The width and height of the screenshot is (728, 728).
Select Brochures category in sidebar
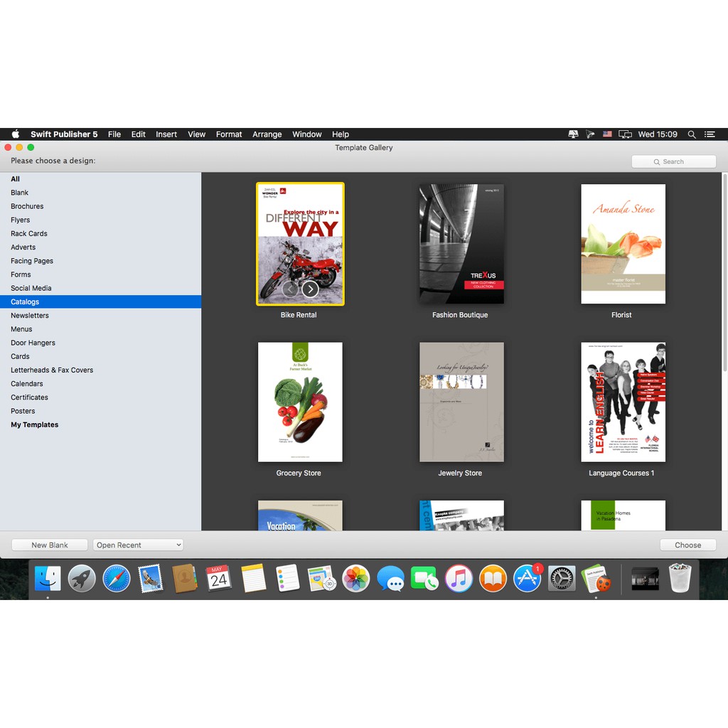(x=27, y=206)
